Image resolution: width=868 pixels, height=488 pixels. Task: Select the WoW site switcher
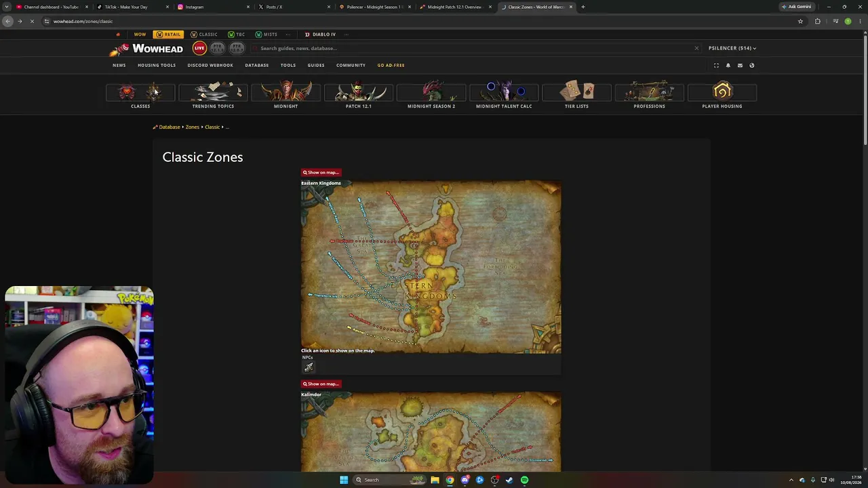140,35
